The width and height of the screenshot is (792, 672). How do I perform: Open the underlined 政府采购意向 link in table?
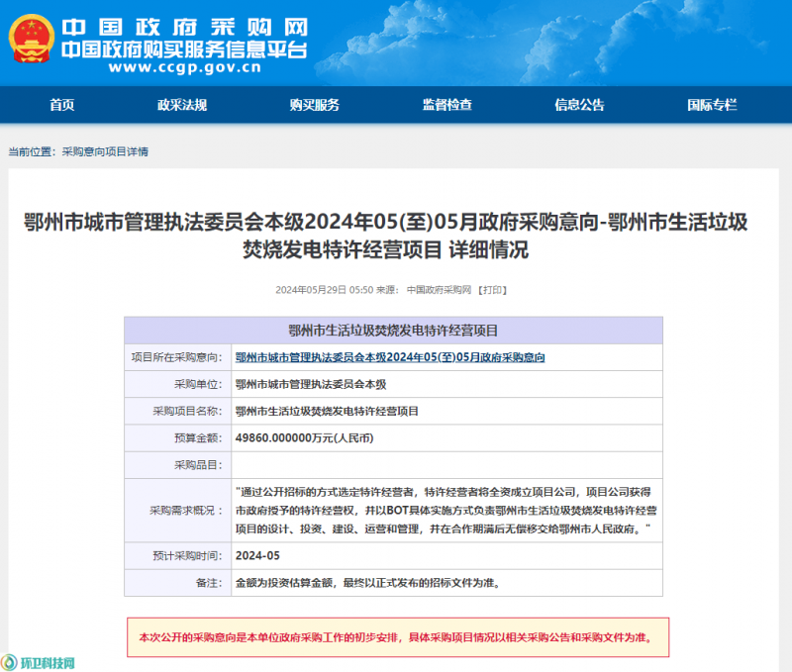coord(390,357)
